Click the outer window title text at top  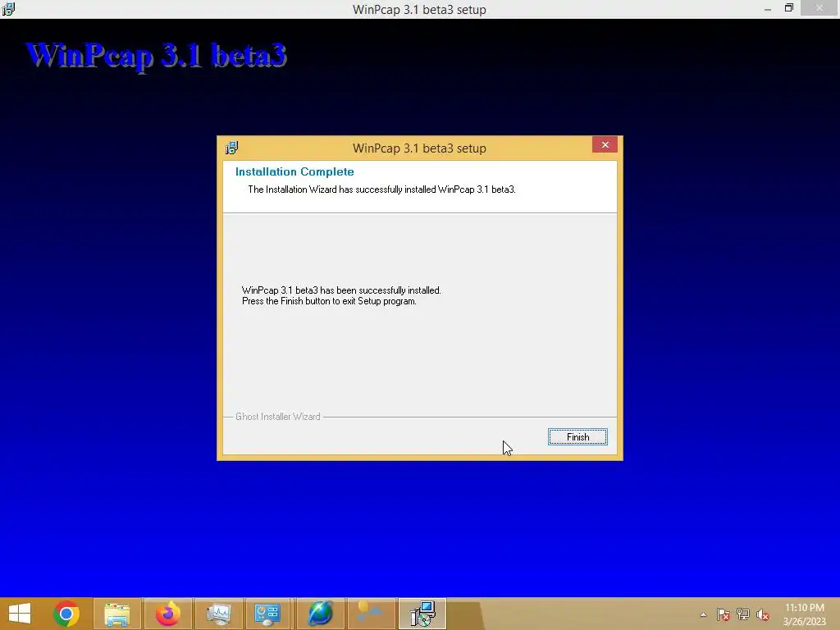pyautogui.click(x=419, y=10)
